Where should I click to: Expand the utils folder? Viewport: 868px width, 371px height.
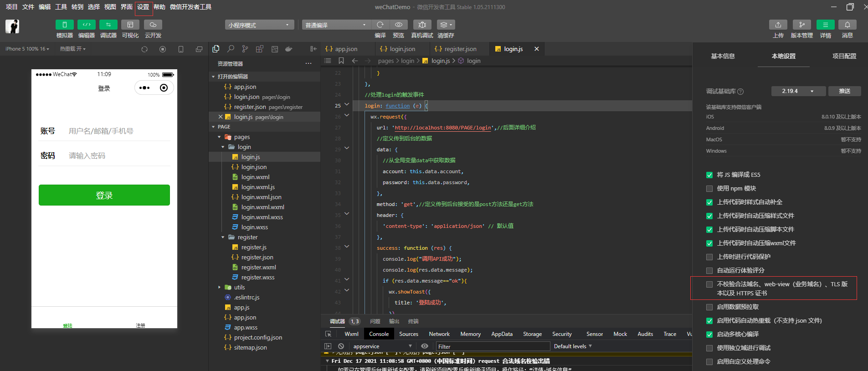tap(264, 287)
